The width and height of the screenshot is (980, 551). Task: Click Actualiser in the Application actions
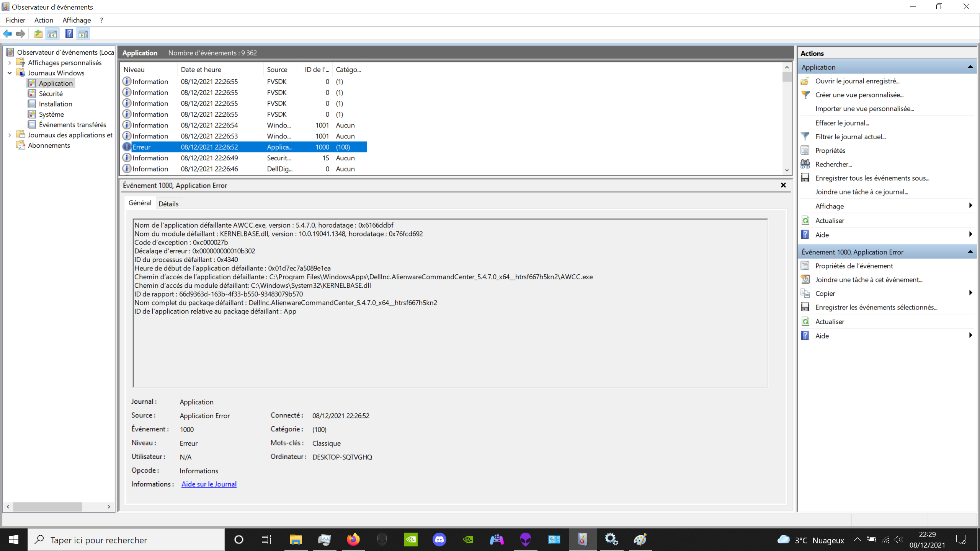click(830, 220)
